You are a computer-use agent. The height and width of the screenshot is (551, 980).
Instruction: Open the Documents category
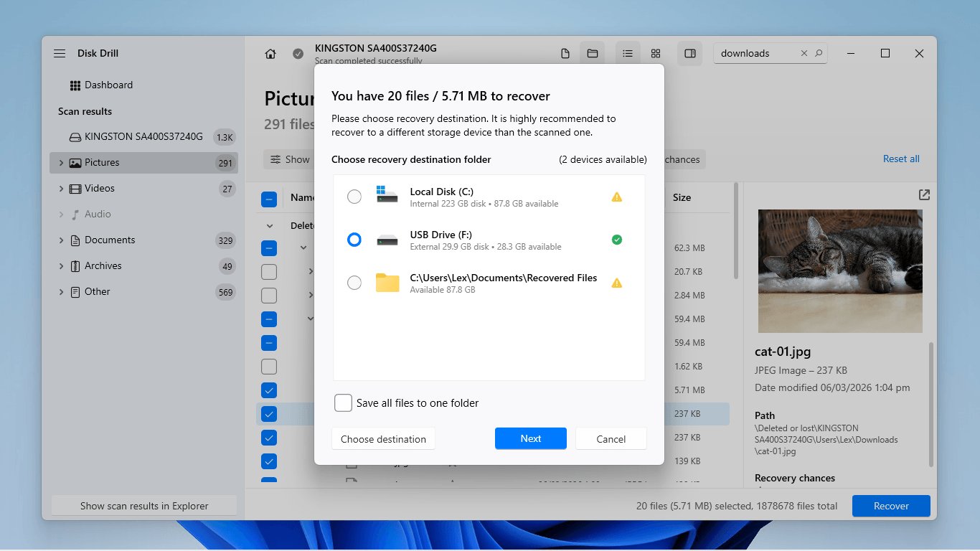click(143, 240)
